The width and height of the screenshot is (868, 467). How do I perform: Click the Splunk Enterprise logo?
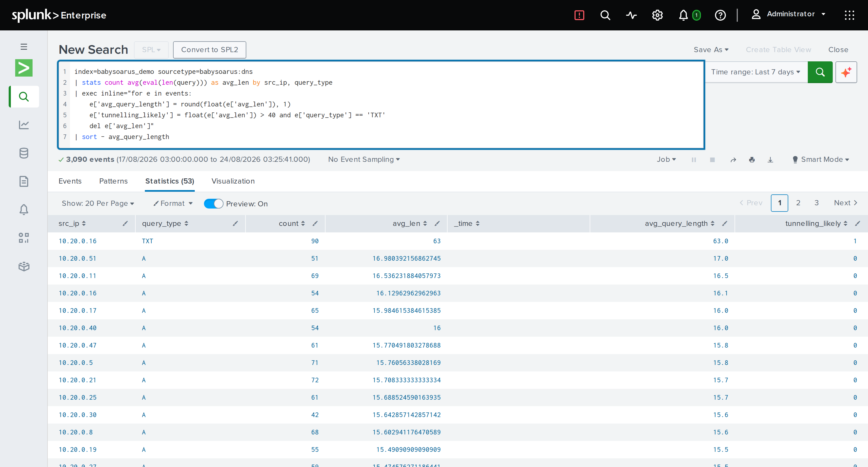point(59,15)
